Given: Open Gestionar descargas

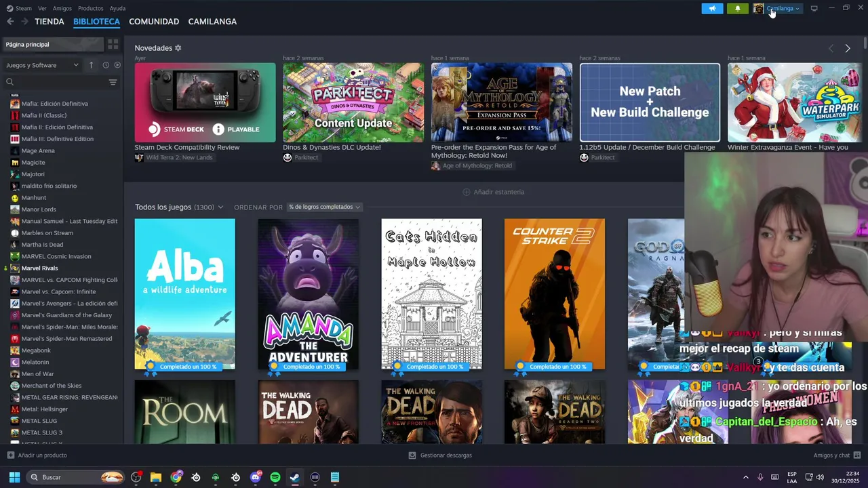Looking at the screenshot, I should pos(441,455).
